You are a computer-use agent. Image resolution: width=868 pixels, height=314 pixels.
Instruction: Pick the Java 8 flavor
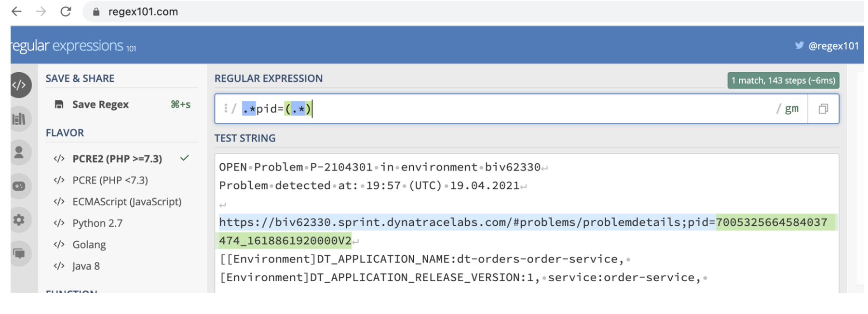pyautogui.click(x=86, y=266)
